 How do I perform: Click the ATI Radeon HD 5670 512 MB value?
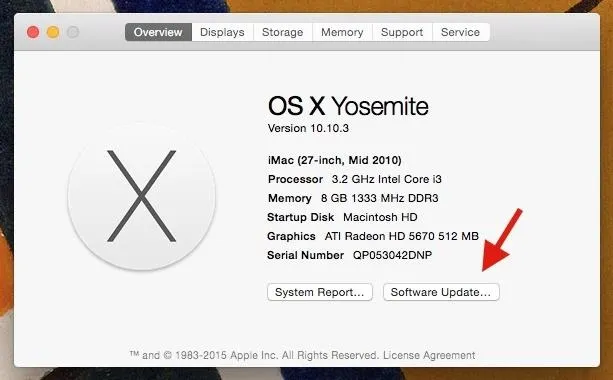pyautogui.click(x=401, y=236)
